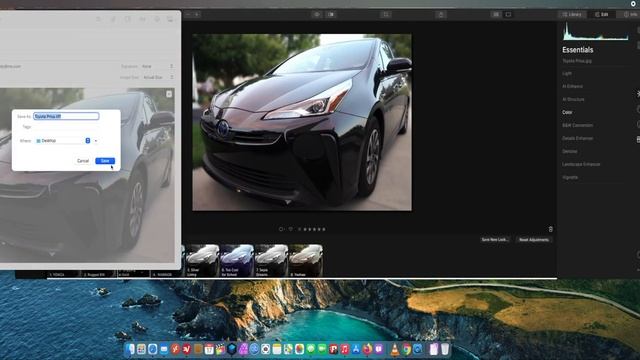Open the B&W Conversion tool
The image size is (640, 360).
(578, 125)
